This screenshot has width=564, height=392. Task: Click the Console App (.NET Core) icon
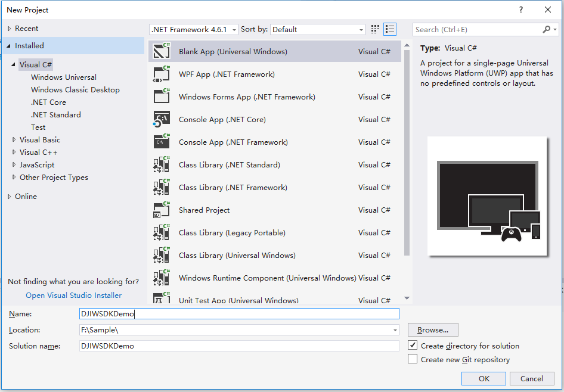(162, 119)
